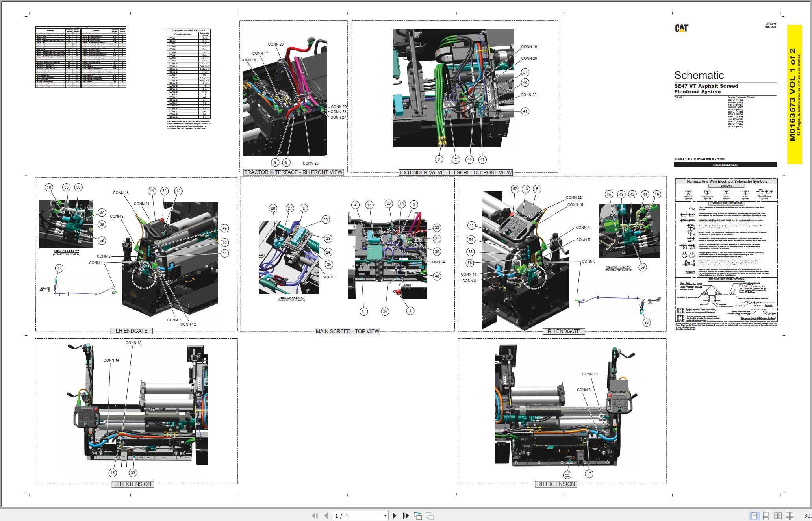Click circled callout number 32
The width and height of the screenshot is (812, 521).
pyautogui.click(x=59, y=268)
